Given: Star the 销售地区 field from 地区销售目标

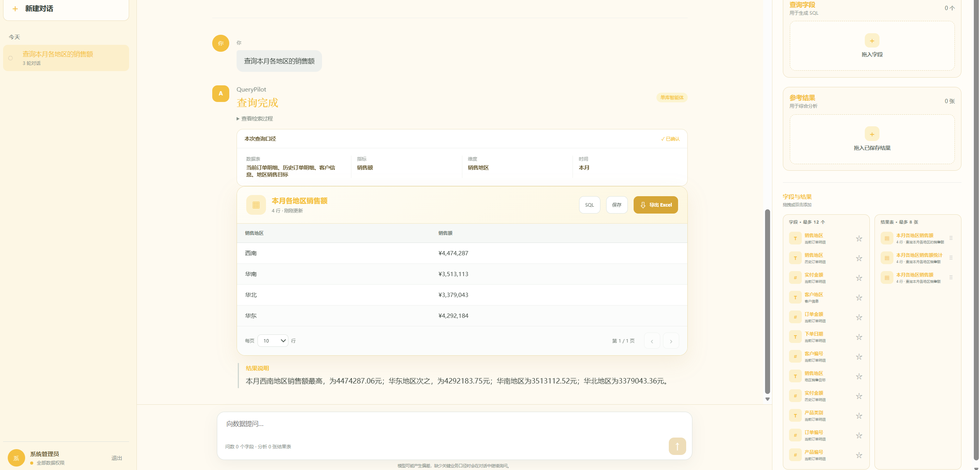Looking at the screenshot, I should (x=859, y=377).
